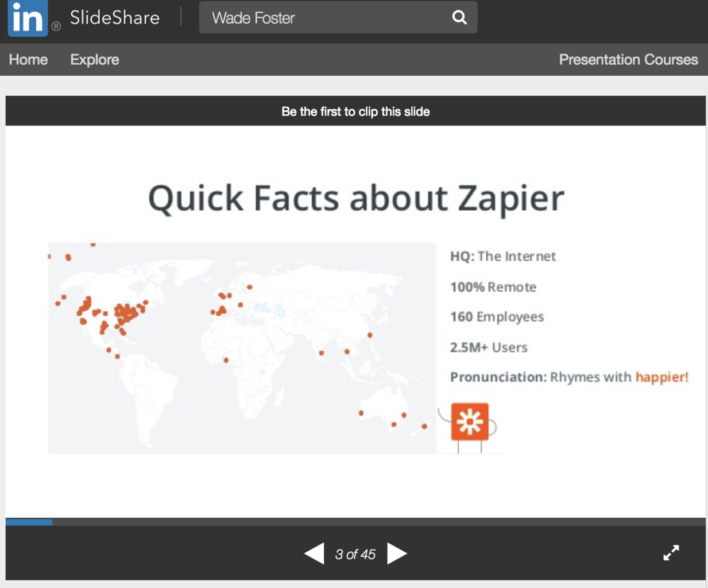The height and width of the screenshot is (588, 708).
Task: Advance to the next slide arrow
Action: tap(397, 554)
